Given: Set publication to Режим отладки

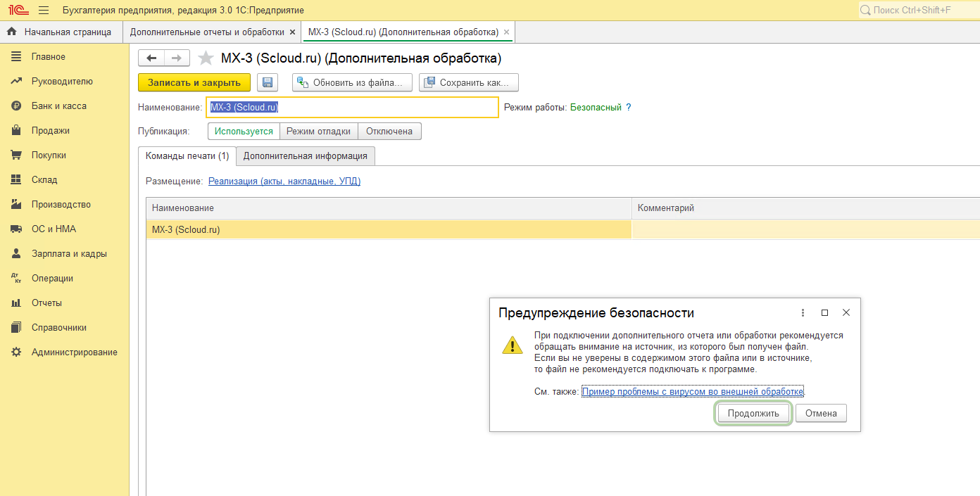Looking at the screenshot, I should click(x=318, y=131).
